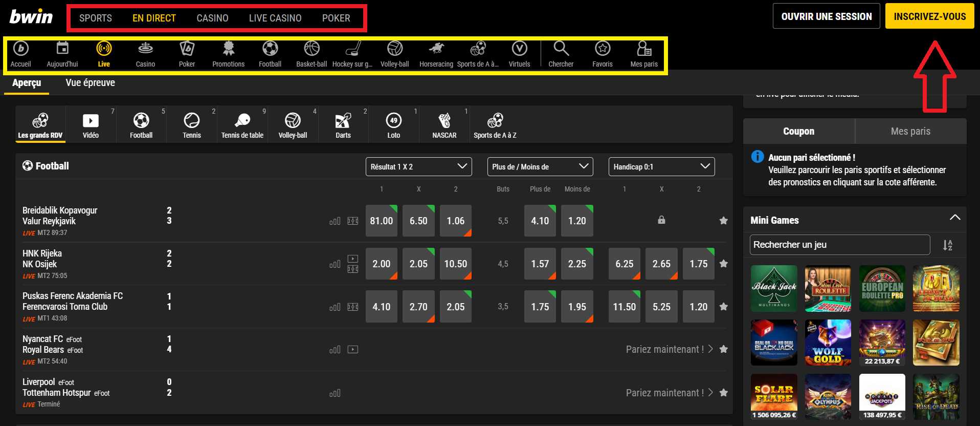This screenshot has height=426, width=980.
Task: Collapse the Mini Games panel
Action: coord(954,218)
